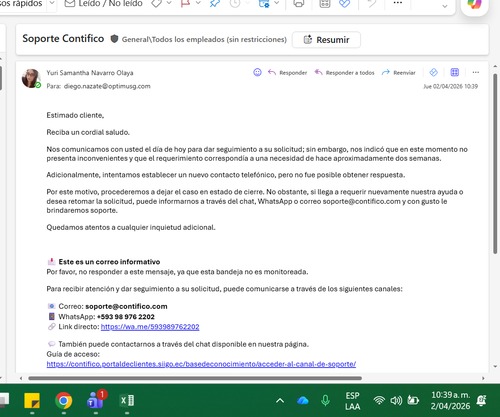Click the horizontal scrollbar thumb below the message
500x417 pixels.
(195, 378)
